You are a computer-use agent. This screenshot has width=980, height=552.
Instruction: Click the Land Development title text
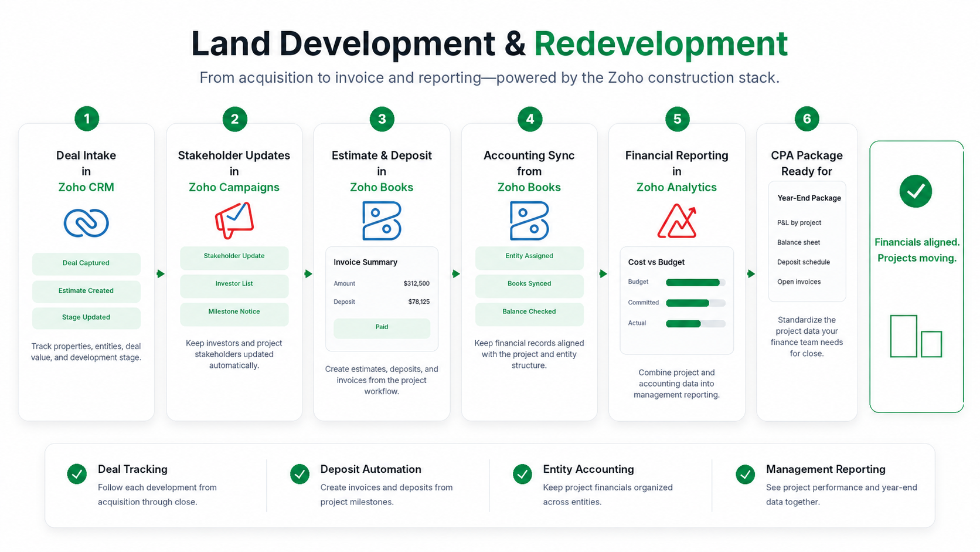tap(343, 43)
